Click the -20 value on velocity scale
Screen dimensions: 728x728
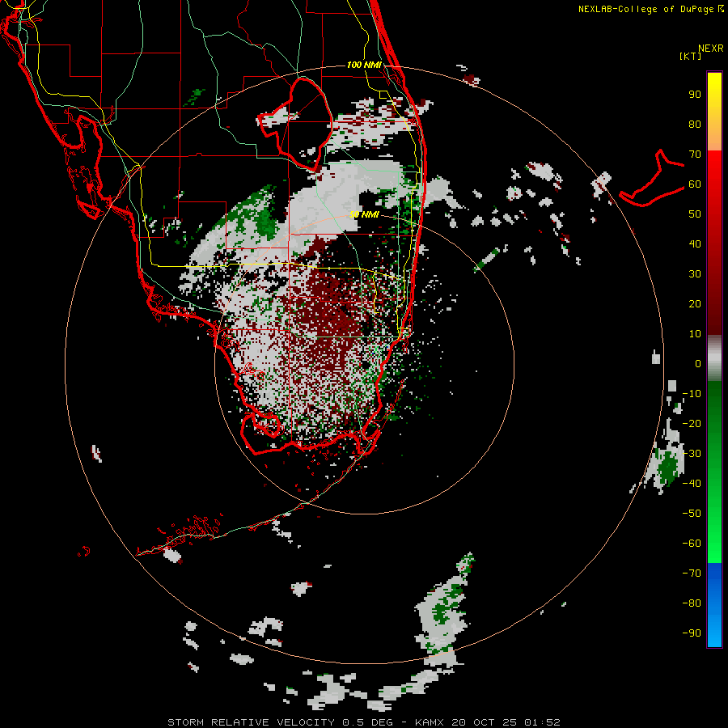tap(692, 423)
